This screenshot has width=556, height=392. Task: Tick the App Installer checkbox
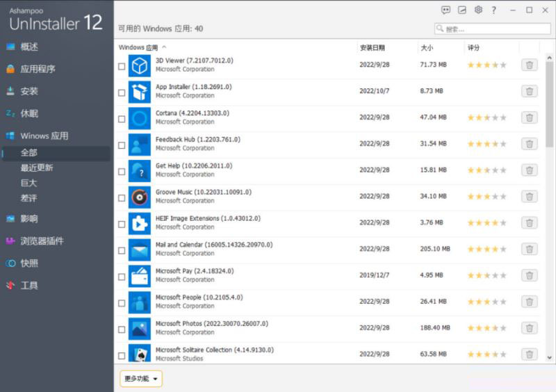click(x=122, y=92)
